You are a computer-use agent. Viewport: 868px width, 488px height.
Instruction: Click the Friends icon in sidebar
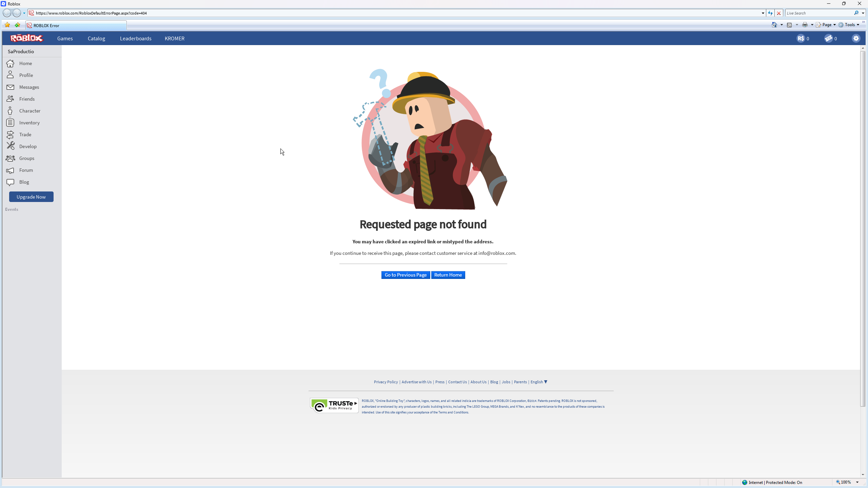pos(10,99)
